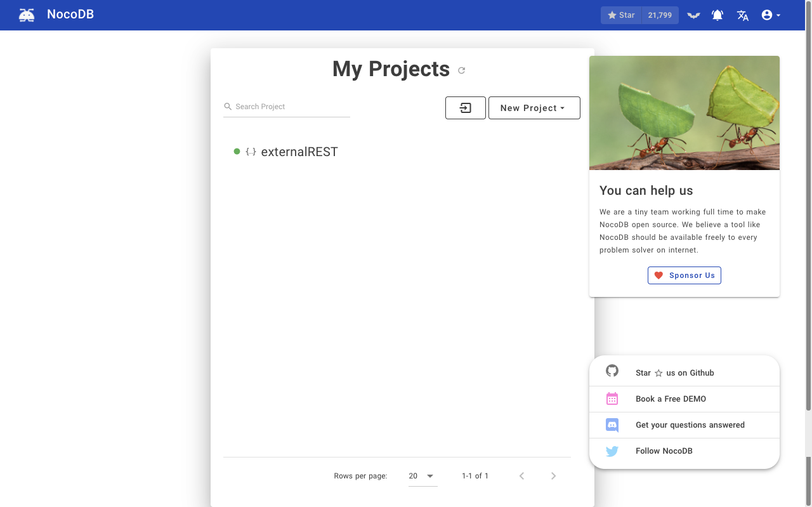Click the NocoDB title text

click(x=70, y=14)
